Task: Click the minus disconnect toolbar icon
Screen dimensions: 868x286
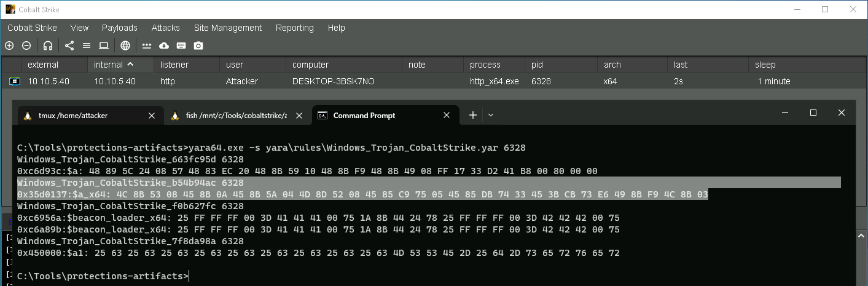Action: [26, 46]
